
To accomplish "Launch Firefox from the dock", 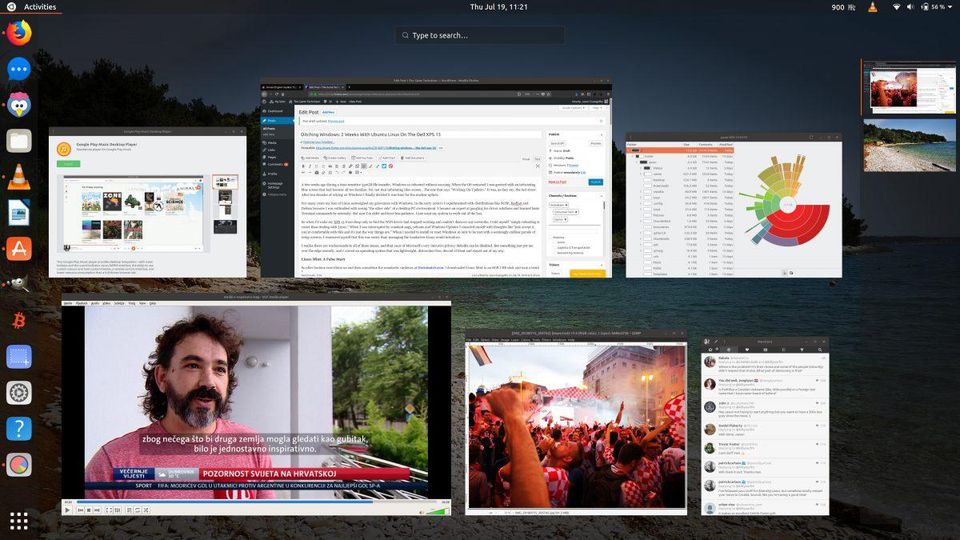I will click(19, 33).
